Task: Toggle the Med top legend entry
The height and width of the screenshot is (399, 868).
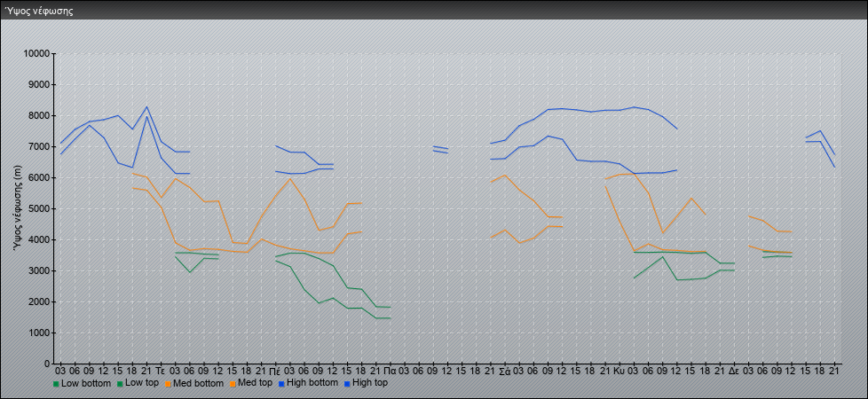Action: point(251,383)
